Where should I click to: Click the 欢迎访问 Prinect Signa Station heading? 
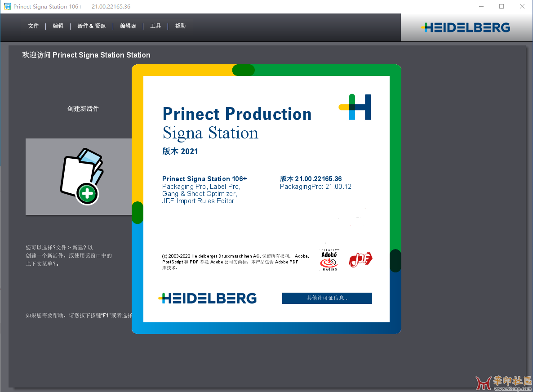[86, 55]
